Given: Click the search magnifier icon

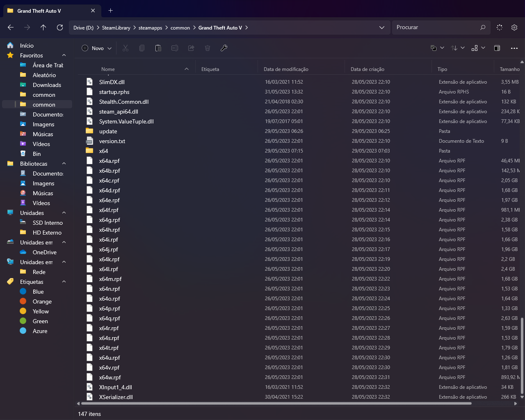Looking at the screenshot, I should coord(483,27).
